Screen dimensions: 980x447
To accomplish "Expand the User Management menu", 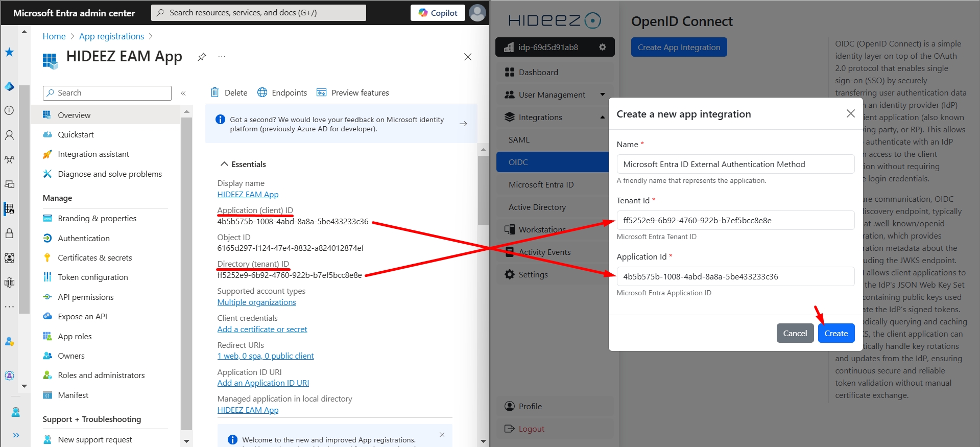I will coord(603,95).
